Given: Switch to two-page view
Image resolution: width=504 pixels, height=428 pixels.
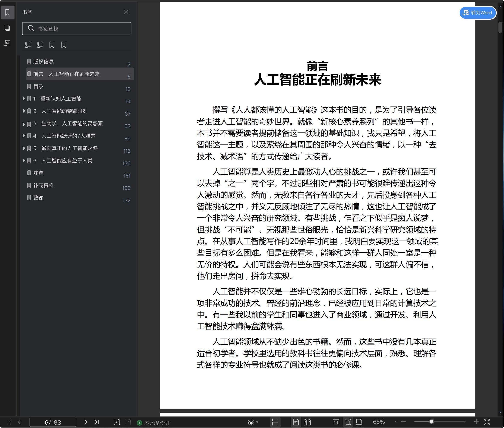Looking at the screenshot, I should click(x=307, y=422).
